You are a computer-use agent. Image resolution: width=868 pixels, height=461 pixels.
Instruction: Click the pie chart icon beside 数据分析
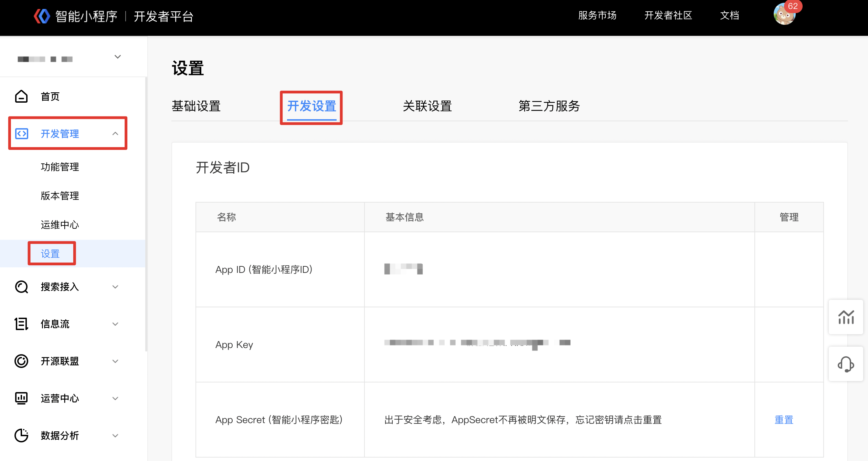tap(21, 436)
